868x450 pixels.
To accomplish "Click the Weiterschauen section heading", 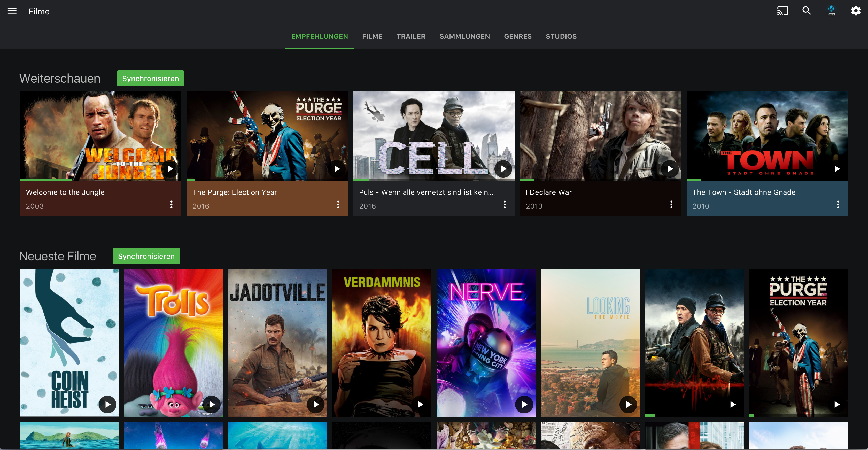I will (60, 78).
